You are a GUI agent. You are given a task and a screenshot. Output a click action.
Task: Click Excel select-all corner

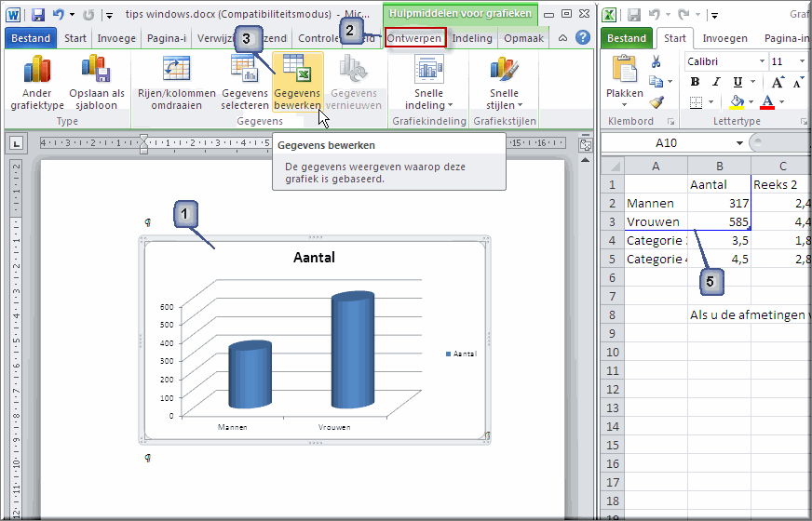(x=613, y=167)
